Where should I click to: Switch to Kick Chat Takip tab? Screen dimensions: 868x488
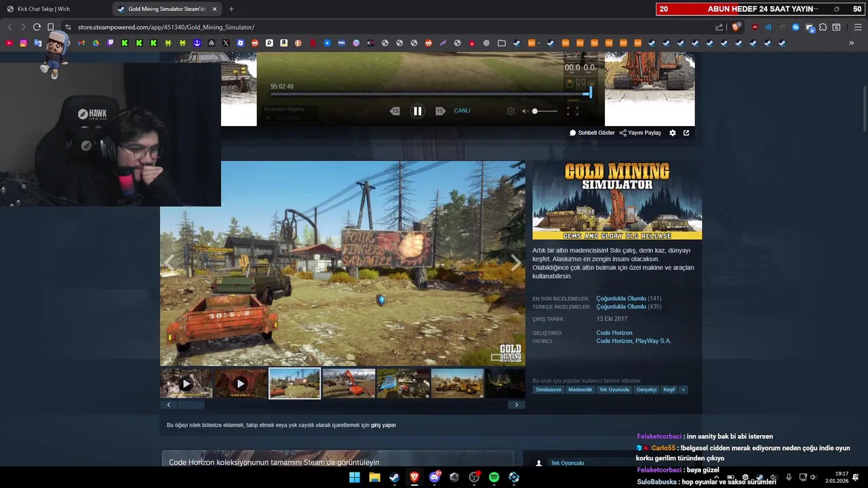(56, 9)
